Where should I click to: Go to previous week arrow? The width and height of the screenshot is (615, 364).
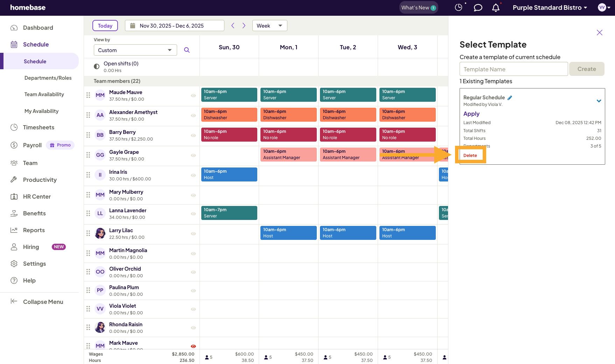[x=233, y=26]
